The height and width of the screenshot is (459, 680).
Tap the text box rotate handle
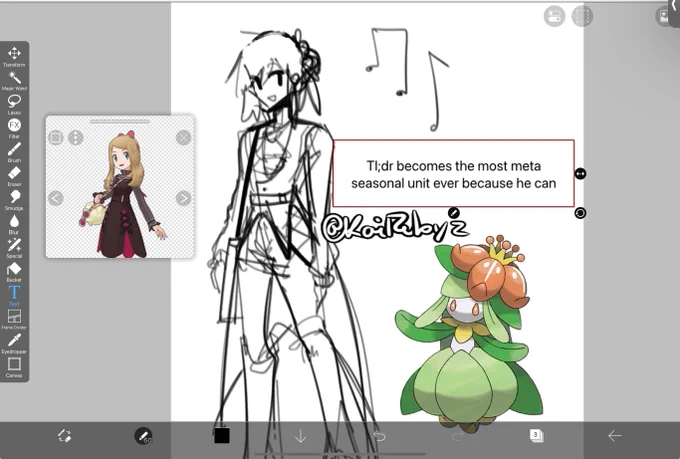[x=580, y=213]
